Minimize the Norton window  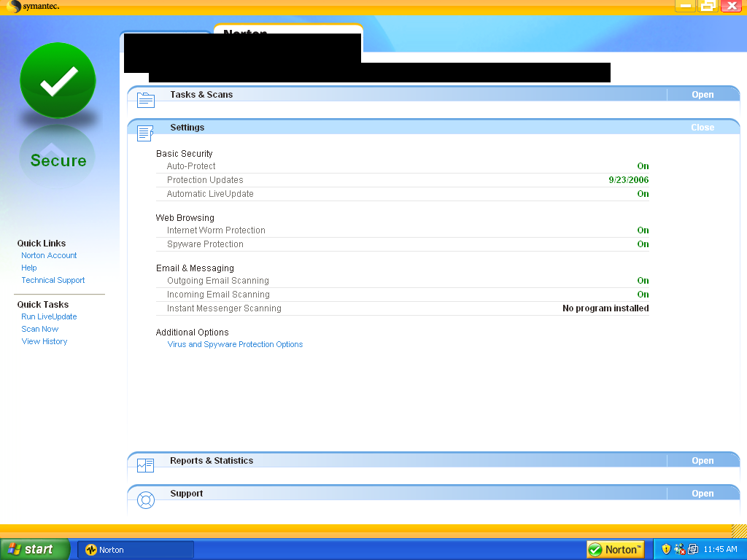click(x=685, y=6)
